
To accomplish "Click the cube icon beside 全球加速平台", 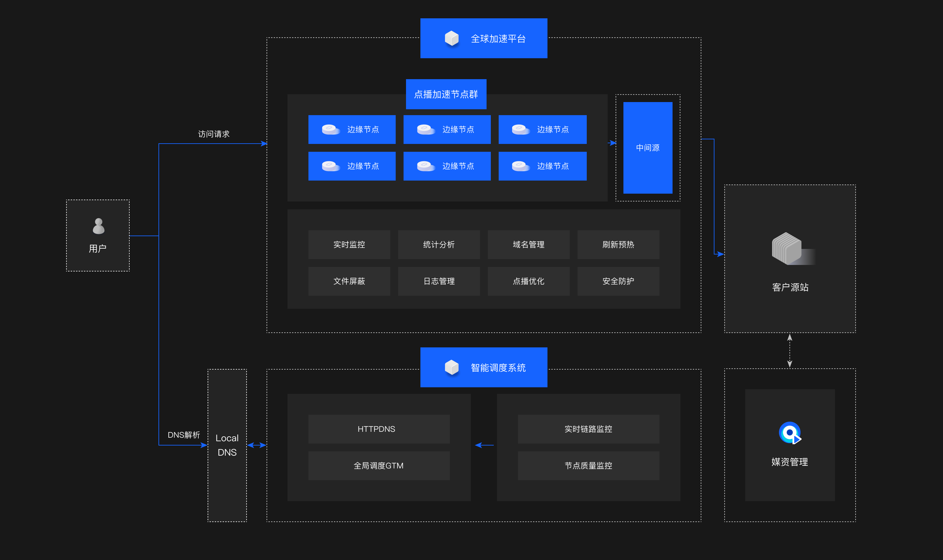I will (x=451, y=39).
